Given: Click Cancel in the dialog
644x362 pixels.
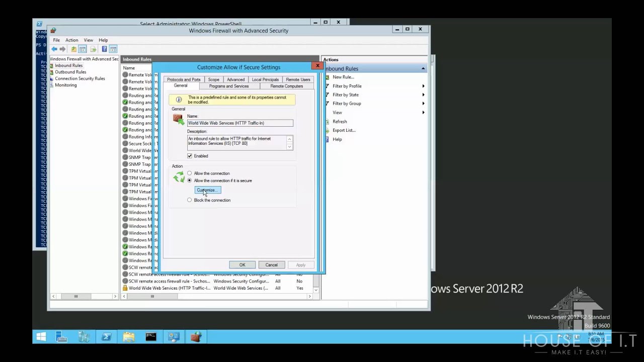Looking at the screenshot, I should pos(271,265).
